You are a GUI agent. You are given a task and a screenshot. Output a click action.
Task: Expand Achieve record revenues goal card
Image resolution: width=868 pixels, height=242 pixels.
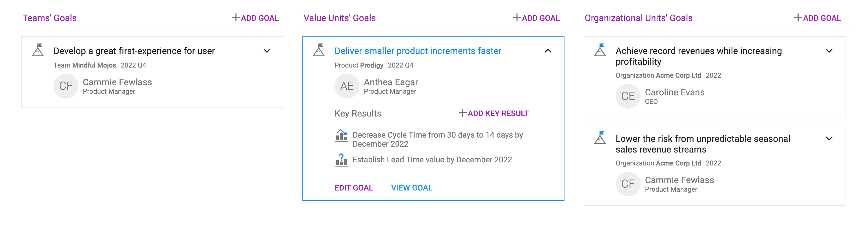(829, 51)
